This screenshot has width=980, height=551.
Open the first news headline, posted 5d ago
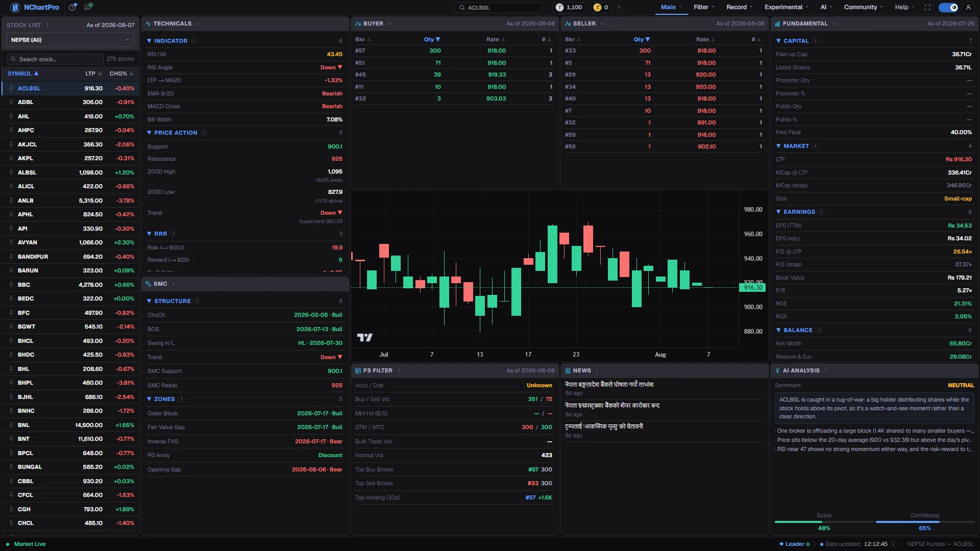pyautogui.click(x=609, y=385)
